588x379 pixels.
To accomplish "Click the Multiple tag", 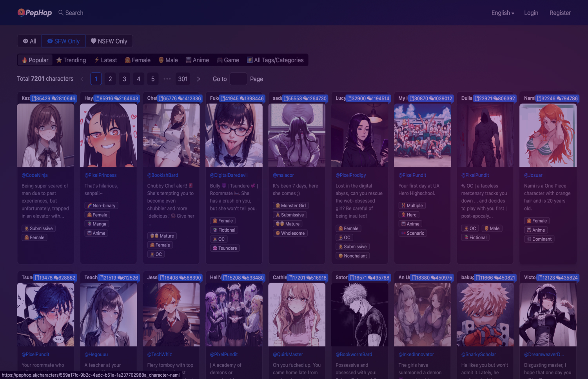I will tap(412, 205).
